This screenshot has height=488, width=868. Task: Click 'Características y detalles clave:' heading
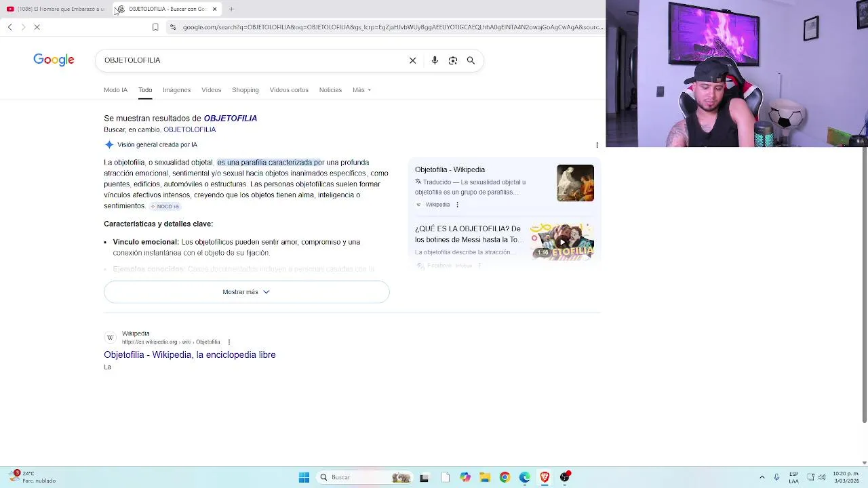(x=158, y=224)
